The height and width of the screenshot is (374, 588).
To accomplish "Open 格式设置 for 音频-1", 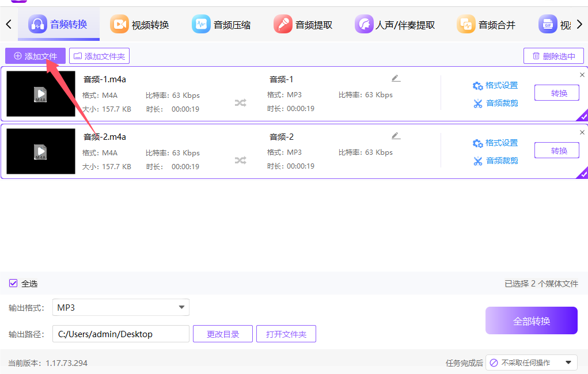I will pos(495,85).
